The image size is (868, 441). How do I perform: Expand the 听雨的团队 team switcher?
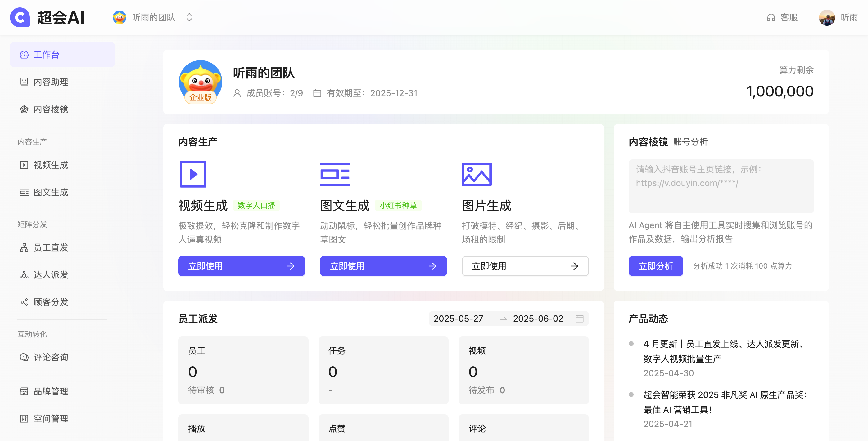[189, 17]
